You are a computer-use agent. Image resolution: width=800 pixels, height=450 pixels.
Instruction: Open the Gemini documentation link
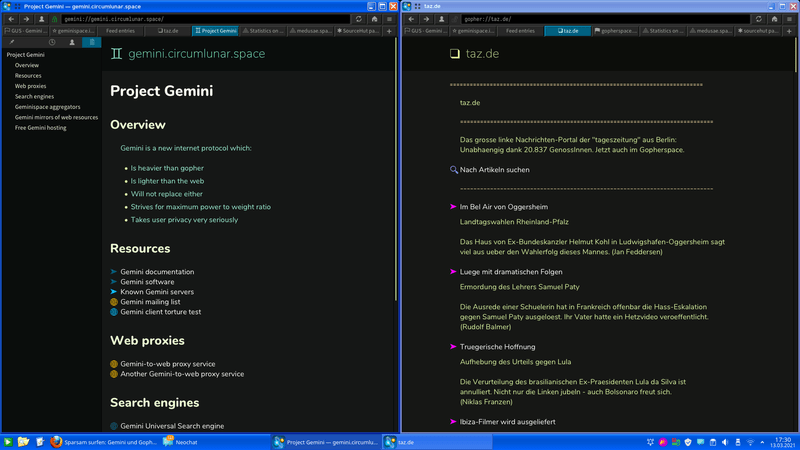point(157,272)
